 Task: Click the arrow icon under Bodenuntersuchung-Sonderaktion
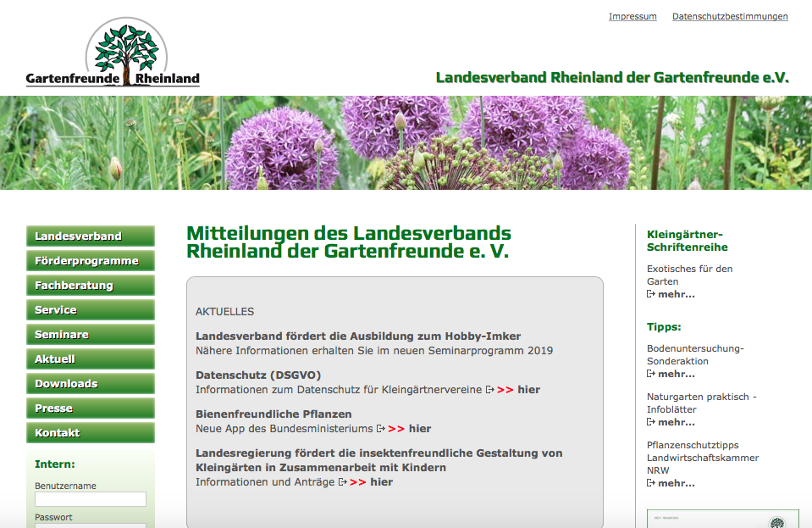click(x=651, y=374)
